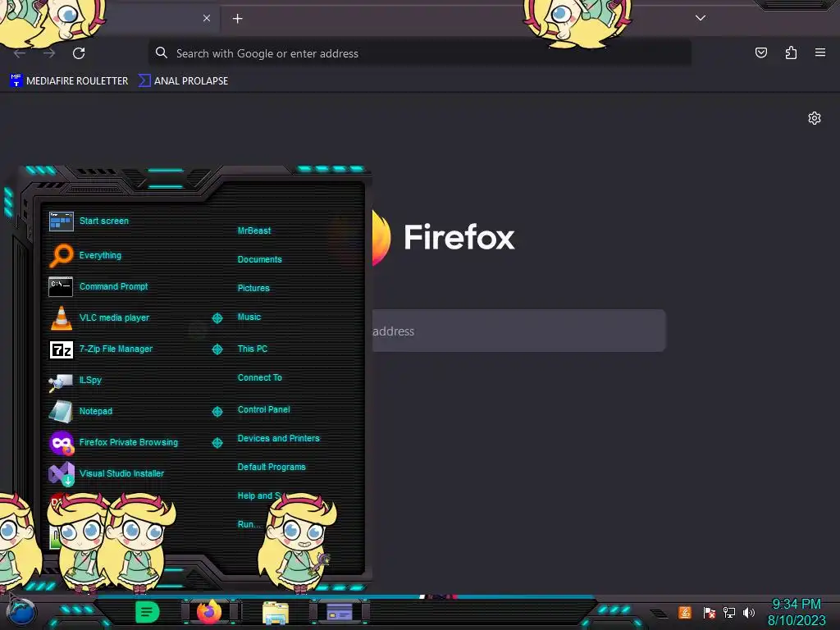This screenshot has width=840, height=630.
Task: Personalize new tab via gear icon
Action: (815, 118)
